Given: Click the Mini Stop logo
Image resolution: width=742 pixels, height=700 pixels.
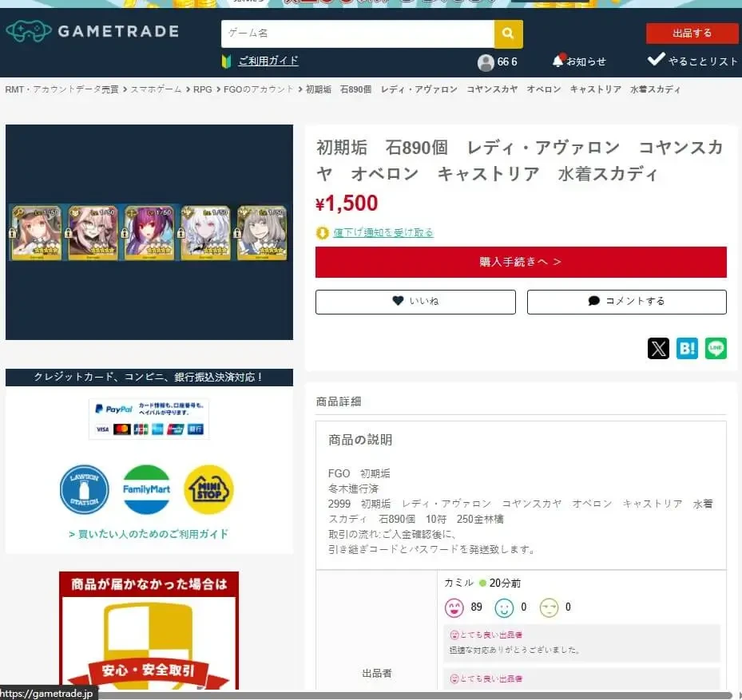Looking at the screenshot, I should tap(208, 489).
